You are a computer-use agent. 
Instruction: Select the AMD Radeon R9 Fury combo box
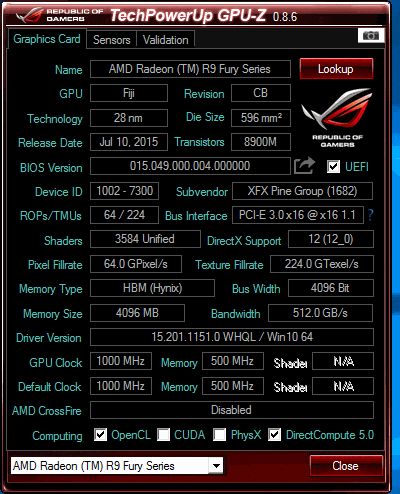[x=117, y=466]
